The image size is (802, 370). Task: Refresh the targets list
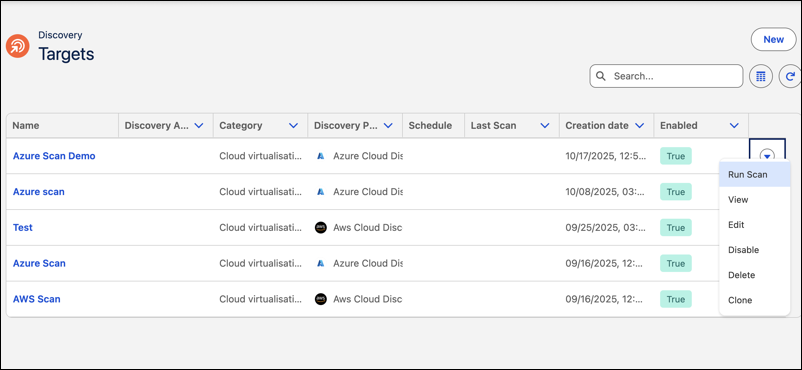tap(790, 76)
